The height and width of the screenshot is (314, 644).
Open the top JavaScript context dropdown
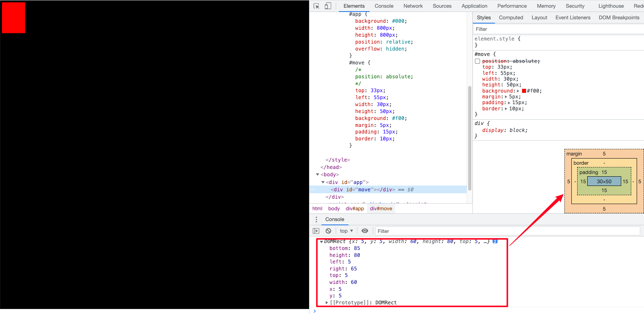347,231
